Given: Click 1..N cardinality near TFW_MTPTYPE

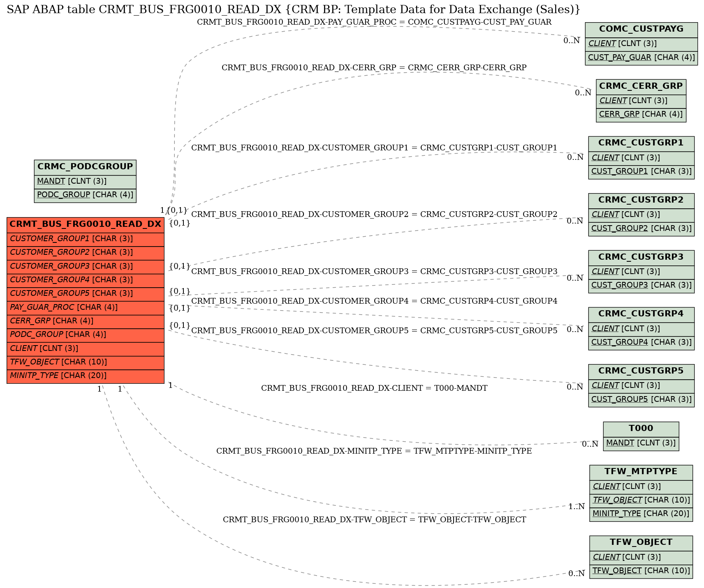Looking at the screenshot, I should 577,507.
